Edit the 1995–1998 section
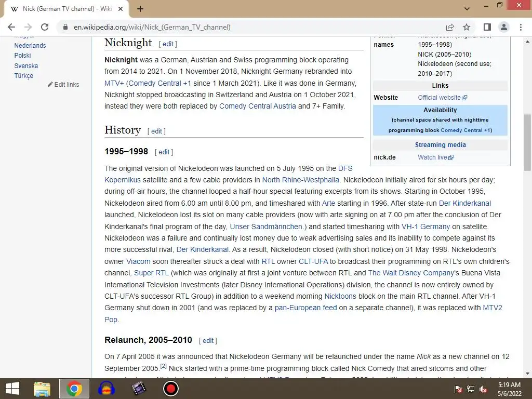Viewport: 532px width, 399px height. tap(164, 152)
